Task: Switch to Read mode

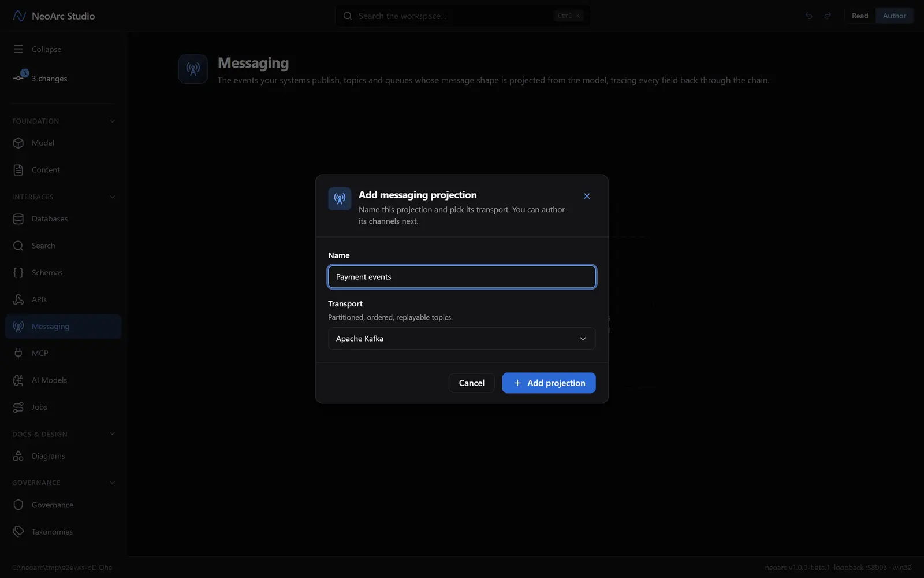Action: tap(860, 16)
